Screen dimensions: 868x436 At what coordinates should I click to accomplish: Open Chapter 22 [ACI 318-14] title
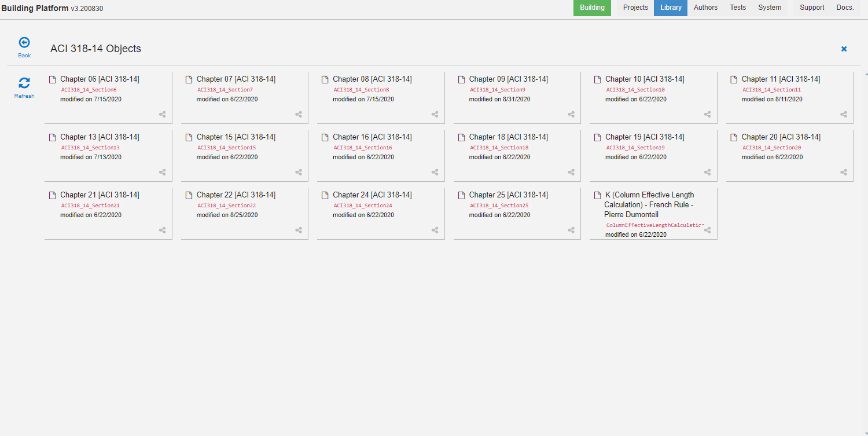click(x=236, y=195)
